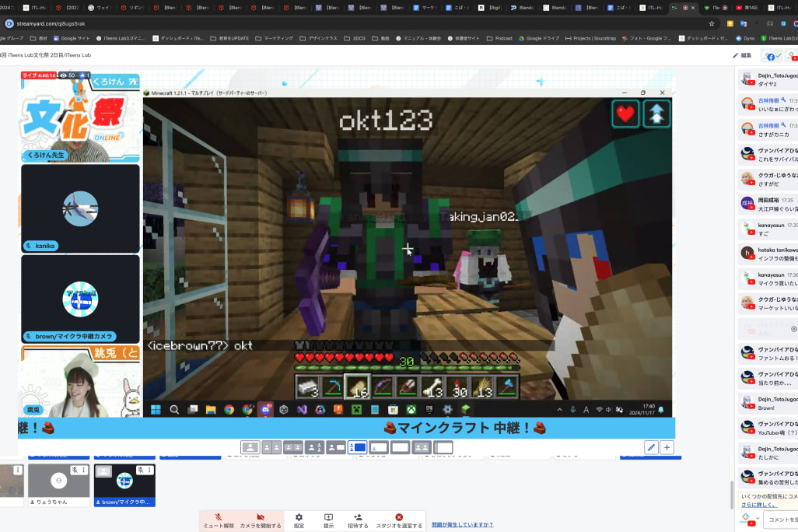Screen dimensions: 798x532
Task: Open studio settings gear (設定)
Action: click(299, 520)
